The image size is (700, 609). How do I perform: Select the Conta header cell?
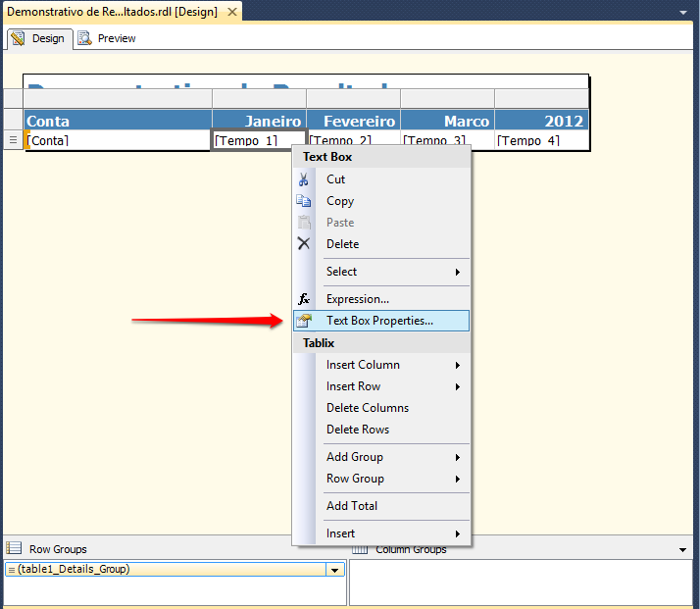coord(118,120)
